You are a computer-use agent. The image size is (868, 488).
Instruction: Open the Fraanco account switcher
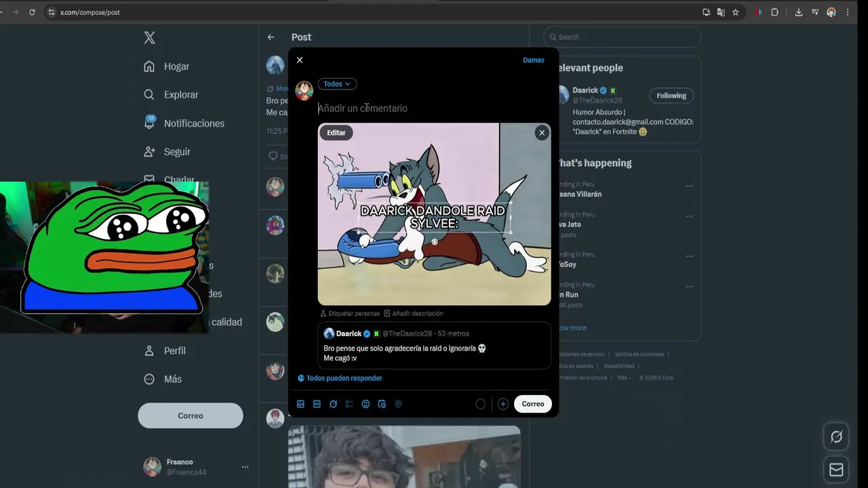196,467
